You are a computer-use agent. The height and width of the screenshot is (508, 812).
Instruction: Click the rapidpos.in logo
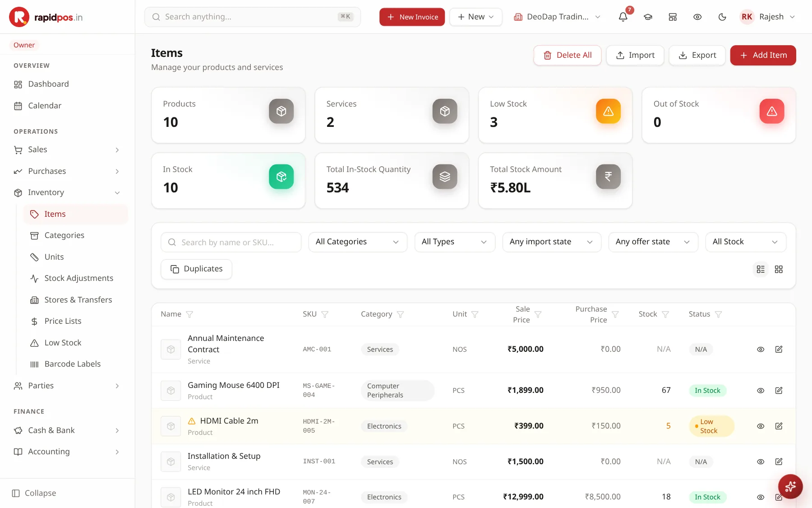point(46,17)
